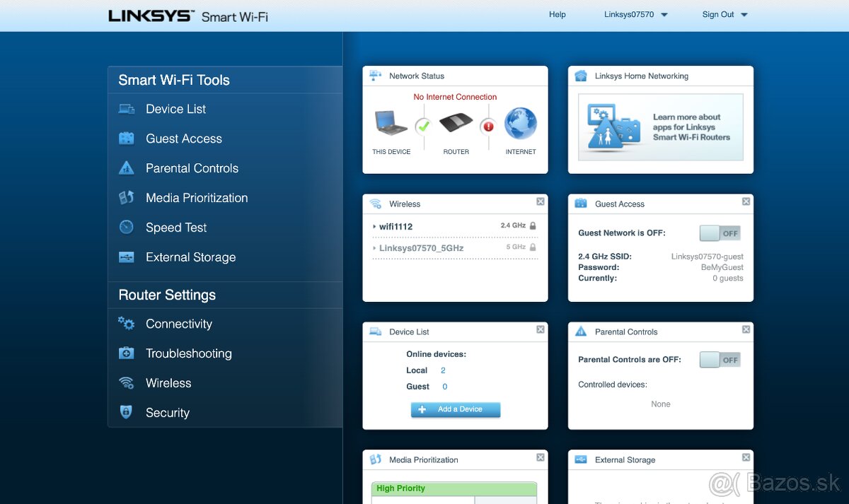
Task: Click the External Storage sidebar icon
Action: tap(127, 257)
